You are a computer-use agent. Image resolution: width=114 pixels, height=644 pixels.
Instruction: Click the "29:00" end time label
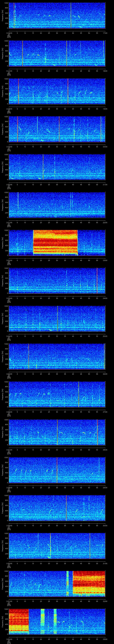105,487
